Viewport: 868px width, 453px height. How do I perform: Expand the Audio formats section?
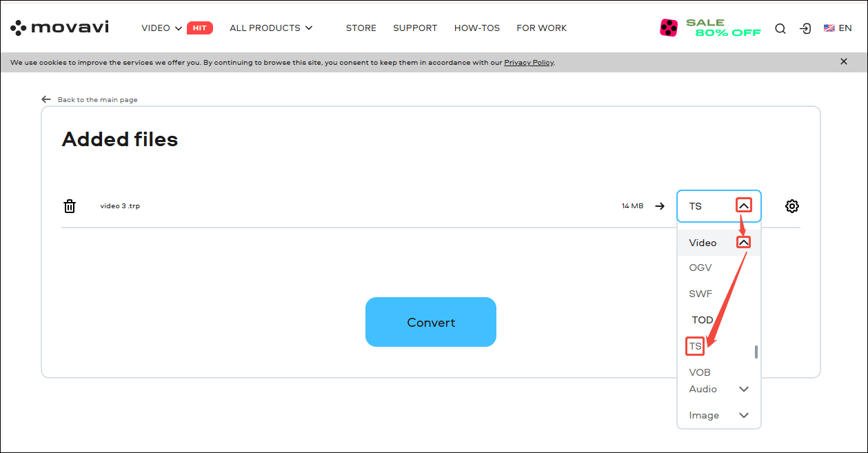[x=743, y=389]
